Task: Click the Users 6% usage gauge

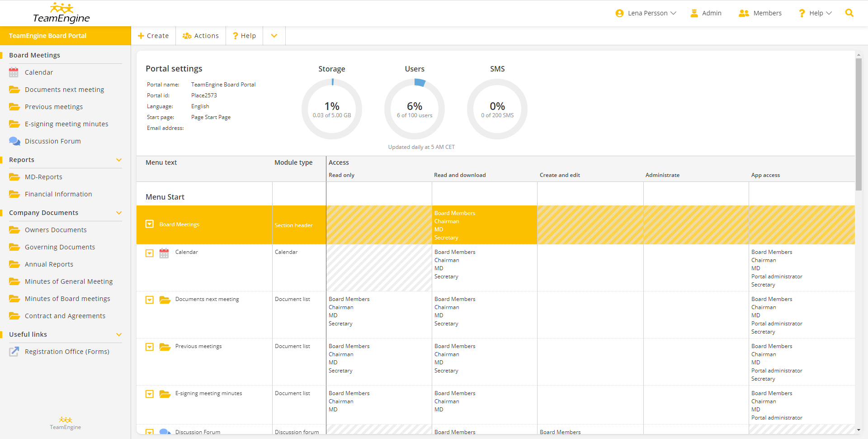Action: click(x=415, y=109)
